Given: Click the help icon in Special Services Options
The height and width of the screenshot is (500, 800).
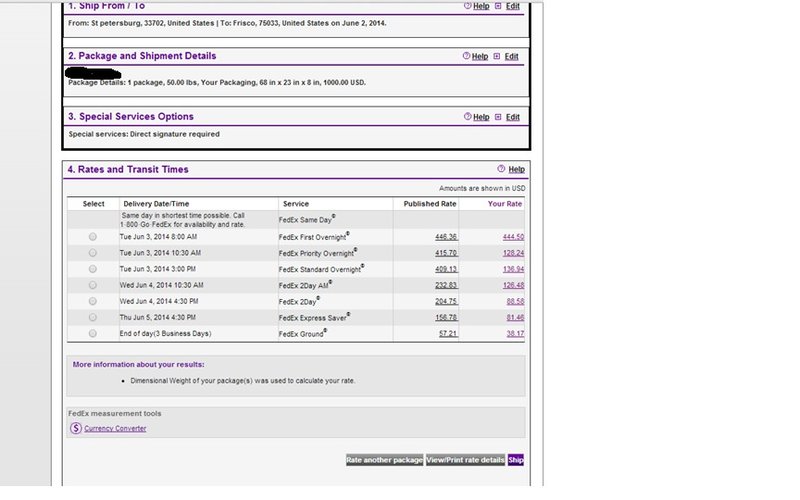Looking at the screenshot, I should 467,117.
